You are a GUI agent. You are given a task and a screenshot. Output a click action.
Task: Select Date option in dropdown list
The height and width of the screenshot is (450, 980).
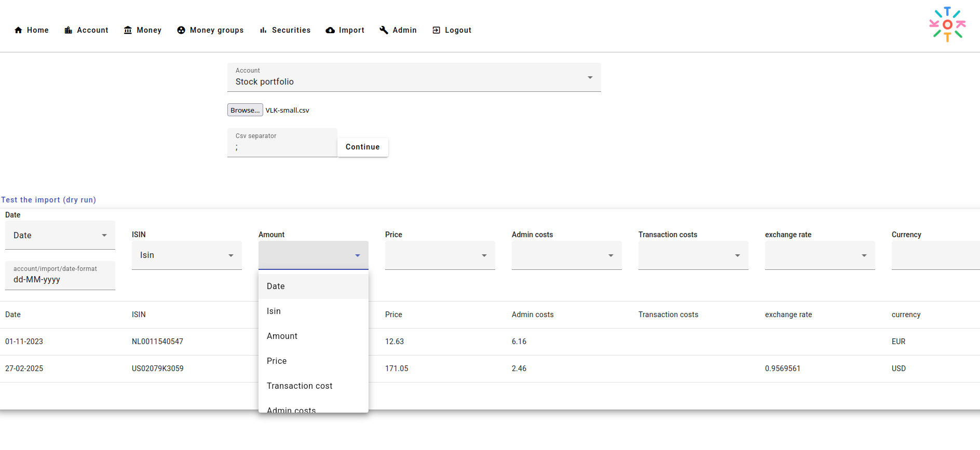click(314, 287)
